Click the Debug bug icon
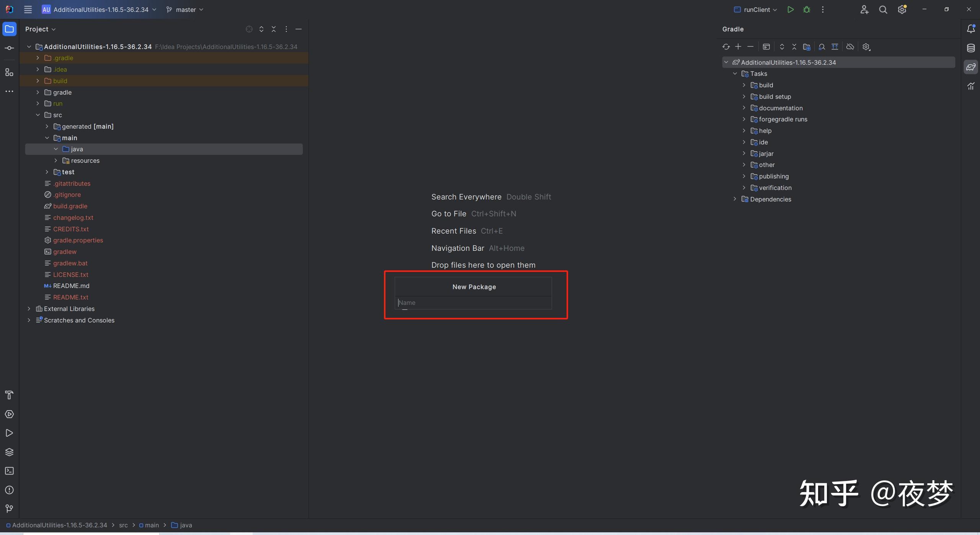This screenshot has height=535, width=980. 807,10
